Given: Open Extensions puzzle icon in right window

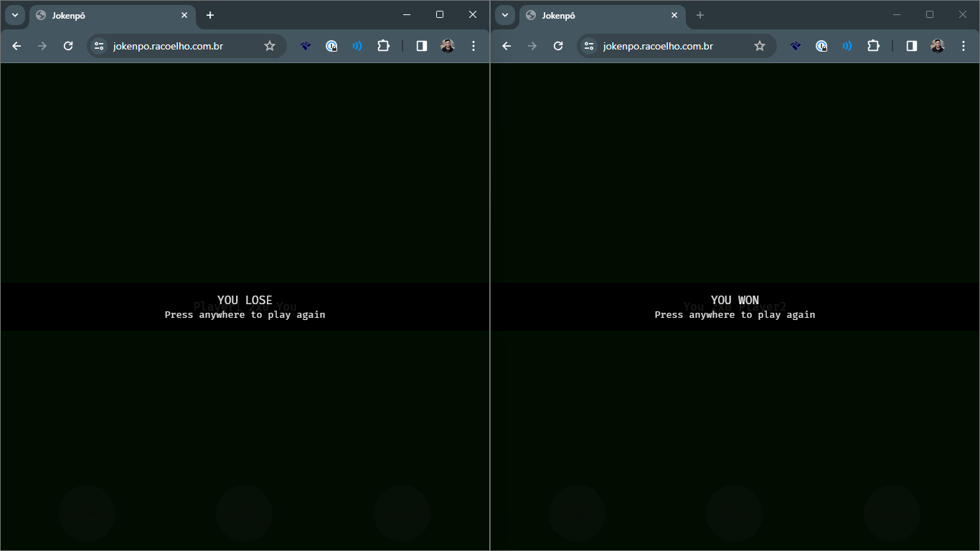Looking at the screenshot, I should pyautogui.click(x=873, y=46).
